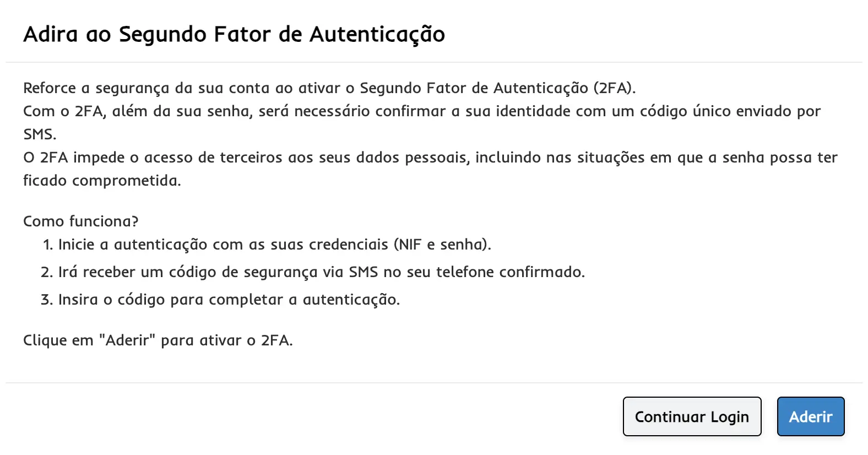868x455 pixels.
Task: Click the blue Aderir button
Action: point(810,416)
